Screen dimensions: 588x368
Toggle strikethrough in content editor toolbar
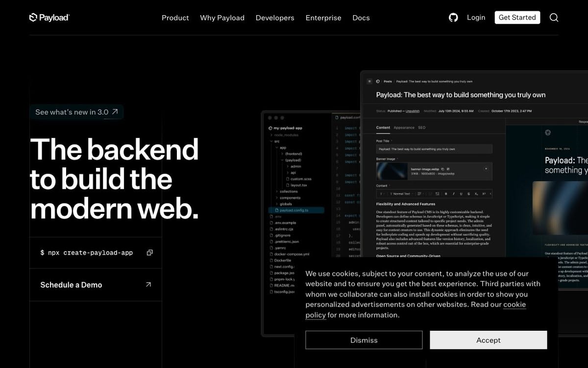coord(469,194)
